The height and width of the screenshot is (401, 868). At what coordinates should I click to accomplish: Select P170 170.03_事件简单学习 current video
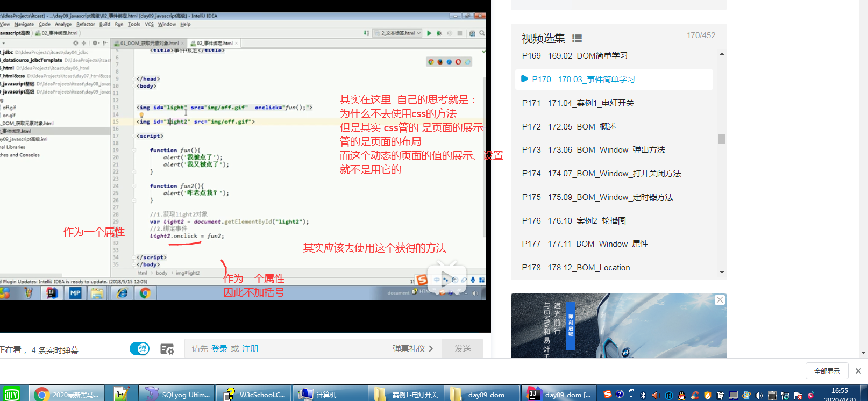coord(614,79)
